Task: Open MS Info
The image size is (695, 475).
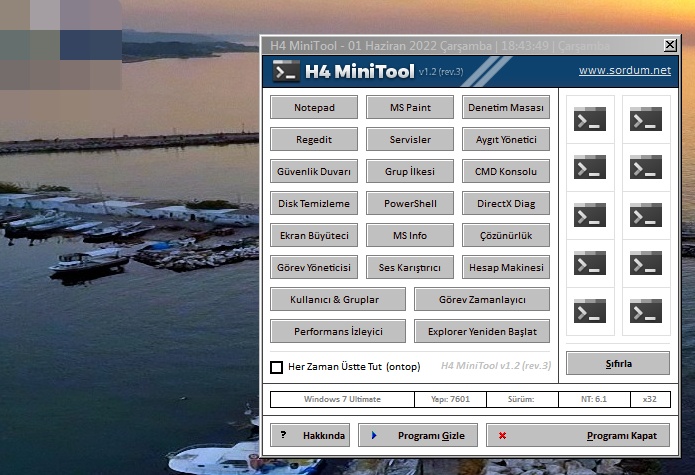Action: [x=410, y=235]
